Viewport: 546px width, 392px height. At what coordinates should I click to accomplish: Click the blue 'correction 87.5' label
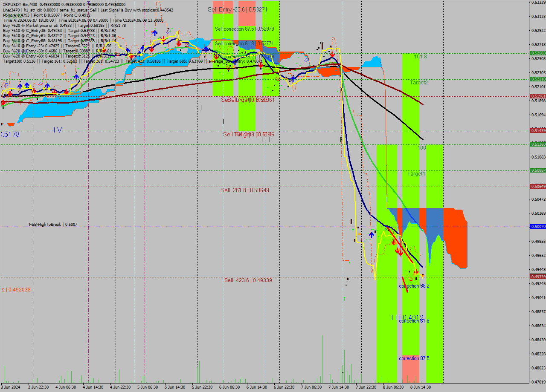click(x=414, y=358)
